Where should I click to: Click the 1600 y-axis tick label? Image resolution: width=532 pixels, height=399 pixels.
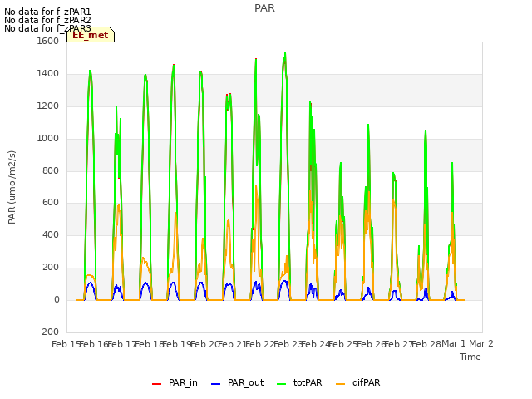48,41
